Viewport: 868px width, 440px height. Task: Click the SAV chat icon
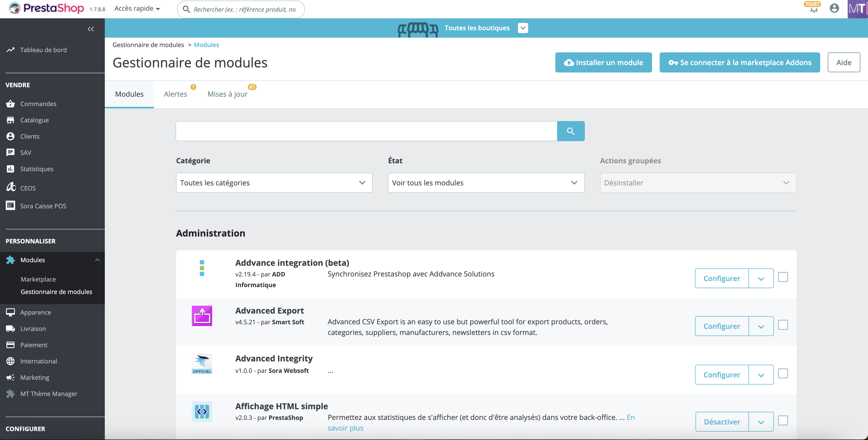click(x=10, y=153)
